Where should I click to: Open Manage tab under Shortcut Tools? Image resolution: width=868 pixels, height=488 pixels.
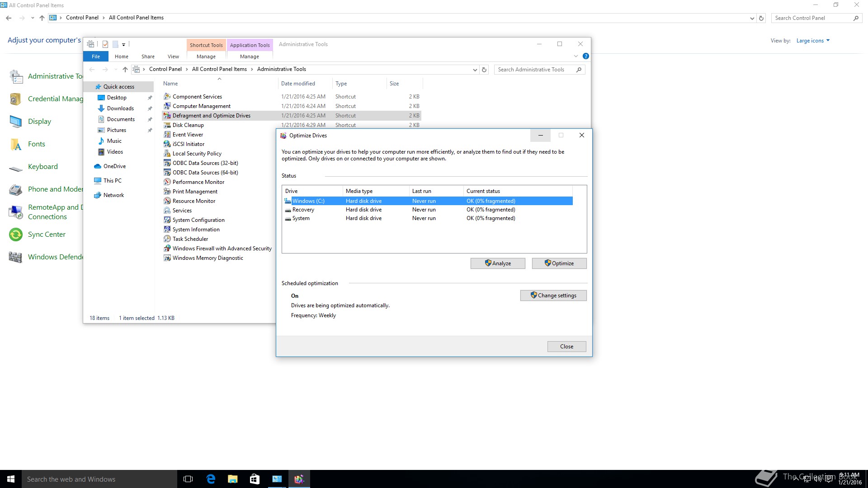[206, 56]
